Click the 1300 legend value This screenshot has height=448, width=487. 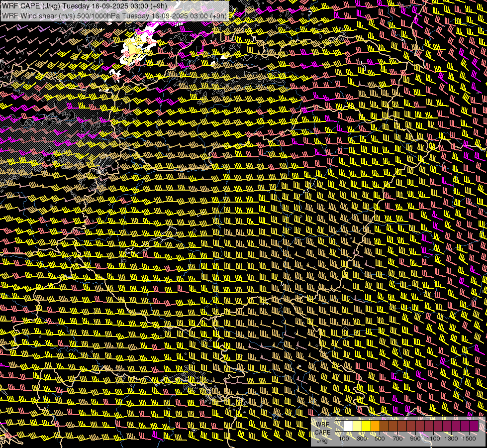point(451,439)
